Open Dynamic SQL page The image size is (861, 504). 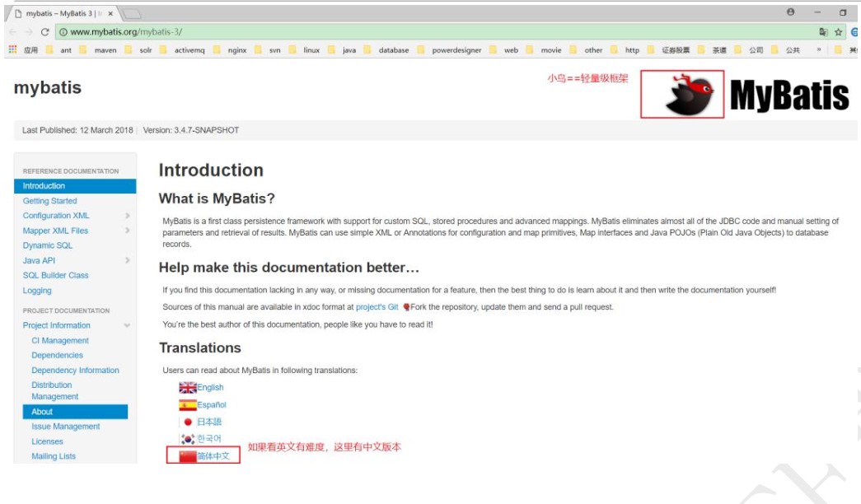(48, 245)
